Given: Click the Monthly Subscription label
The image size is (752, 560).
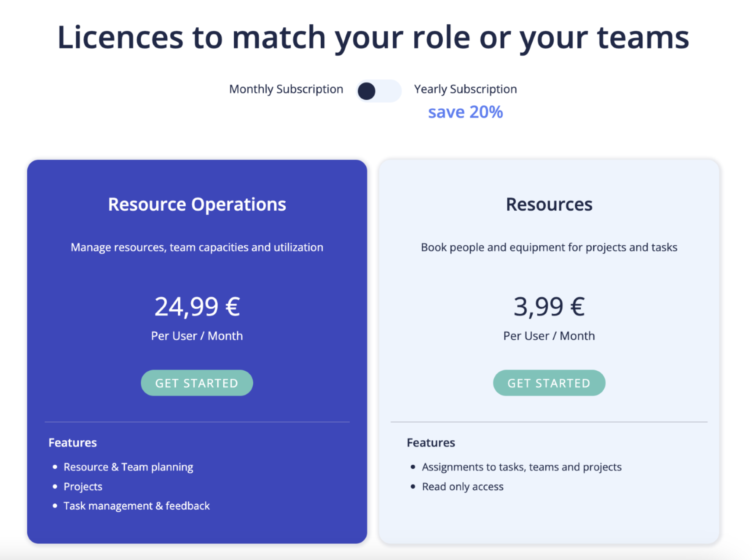Looking at the screenshot, I should pyautogui.click(x=286, y=89).
